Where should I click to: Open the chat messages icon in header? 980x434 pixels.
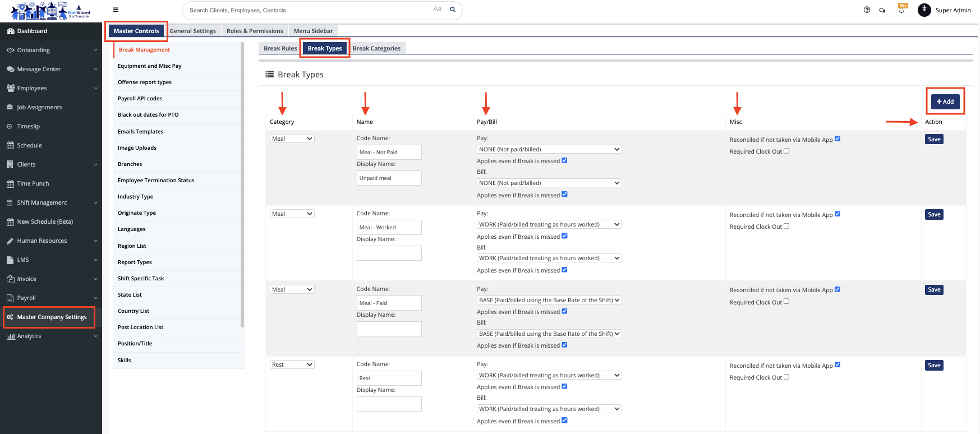882,10
